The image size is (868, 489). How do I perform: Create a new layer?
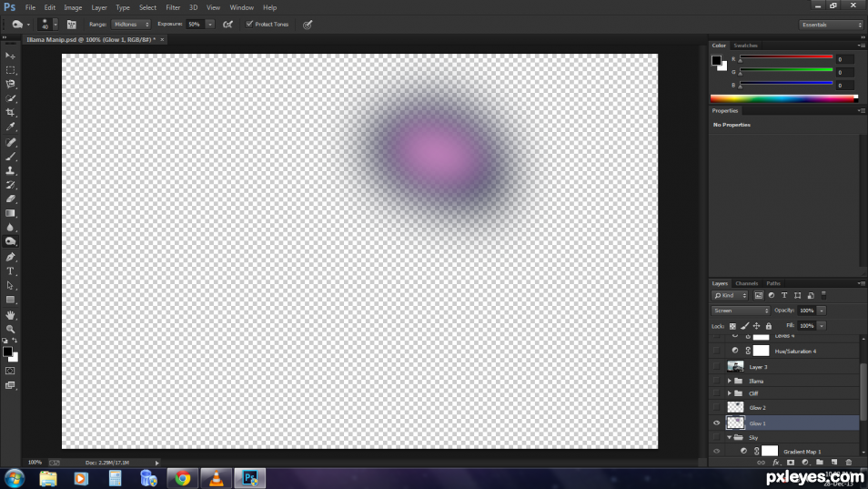click(833, 463)
